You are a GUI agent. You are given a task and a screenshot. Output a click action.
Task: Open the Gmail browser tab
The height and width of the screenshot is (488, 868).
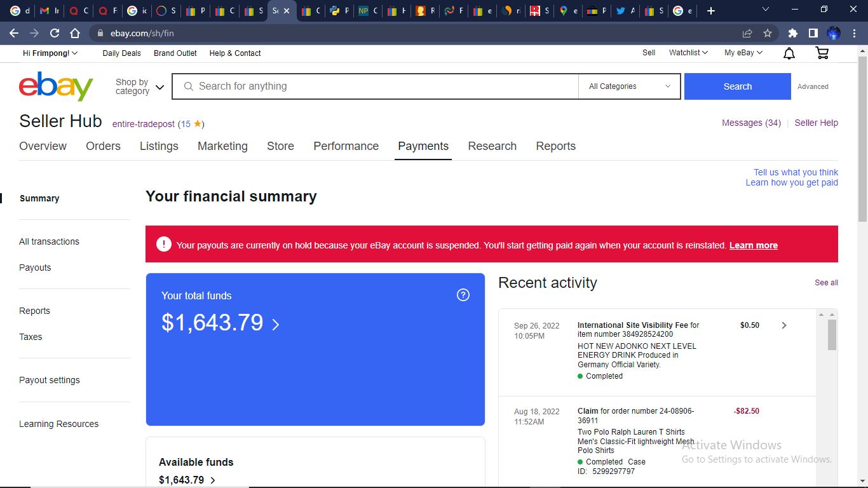pos(48,11)
